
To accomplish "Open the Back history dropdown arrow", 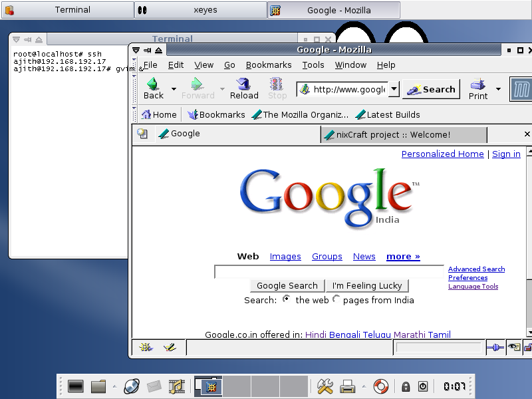I will pos(174,89).
